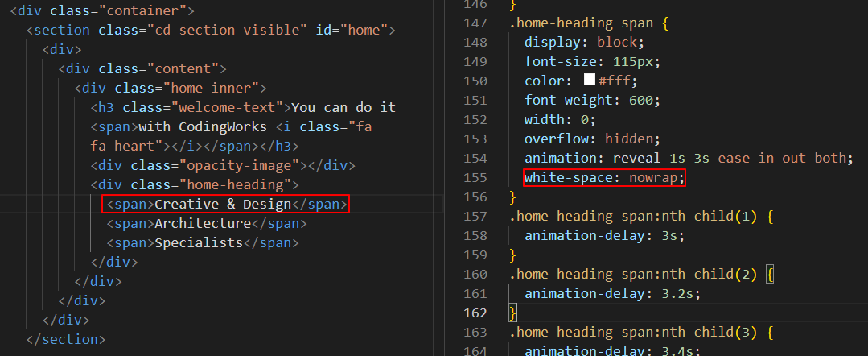Click line number 155 in gutter
Screen dimensions: 868x356
click(475, 177)
